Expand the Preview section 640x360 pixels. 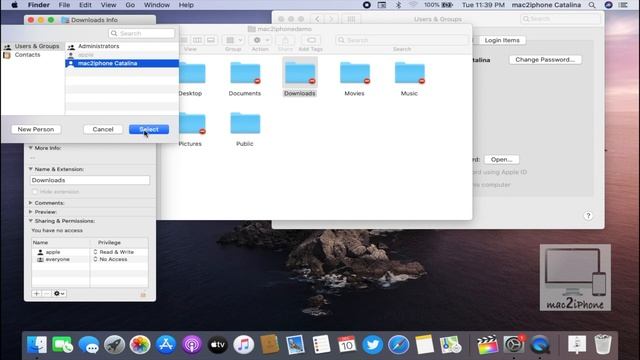[x=31, y=212]
